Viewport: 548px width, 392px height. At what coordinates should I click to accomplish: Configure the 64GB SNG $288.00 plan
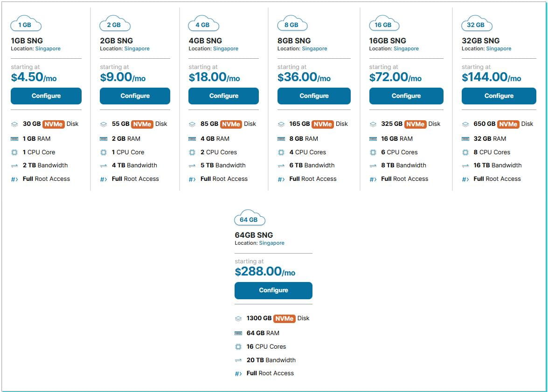pos(273,290)
